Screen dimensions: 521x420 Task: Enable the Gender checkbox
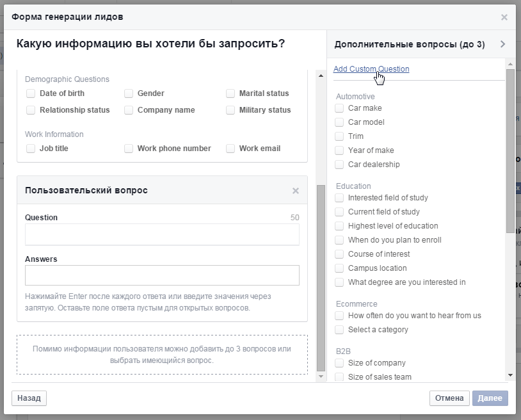tap(129, 93)
